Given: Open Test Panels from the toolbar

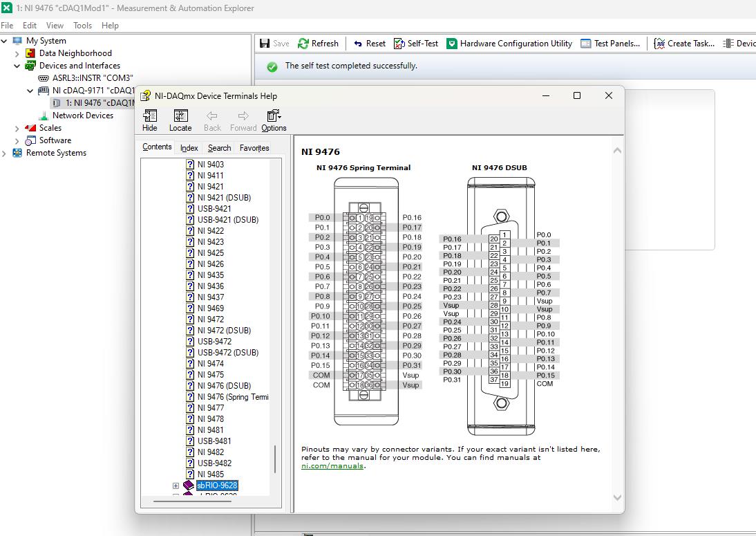Looking at the screenshot, I should coord(610,44).
